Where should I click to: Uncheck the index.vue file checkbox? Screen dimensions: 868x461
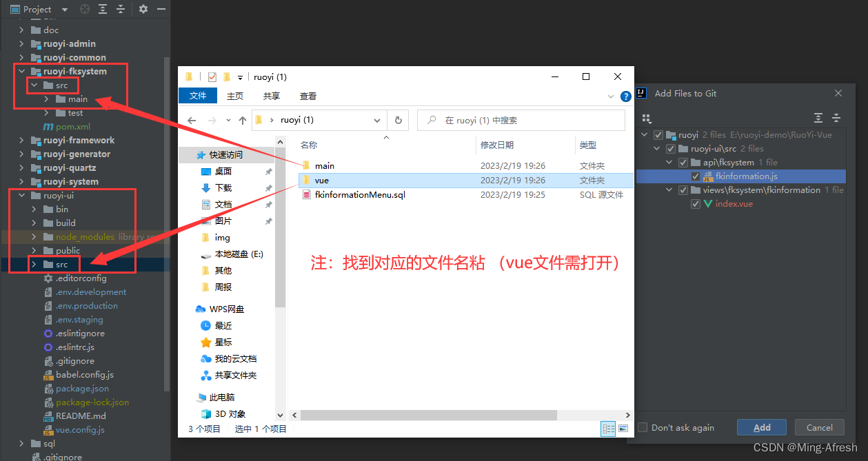point(696,204)
